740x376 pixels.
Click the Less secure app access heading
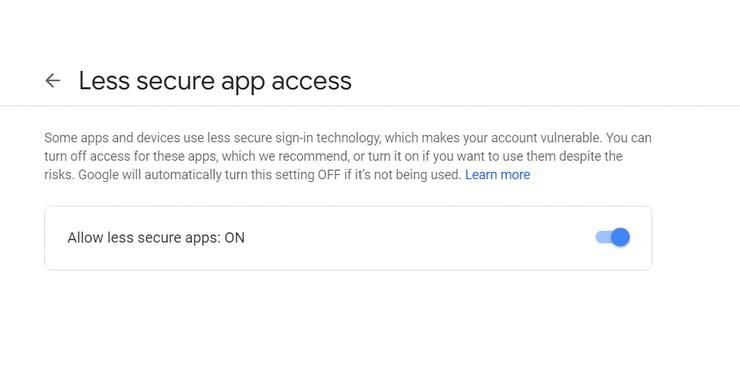click(x=215, y=81)
